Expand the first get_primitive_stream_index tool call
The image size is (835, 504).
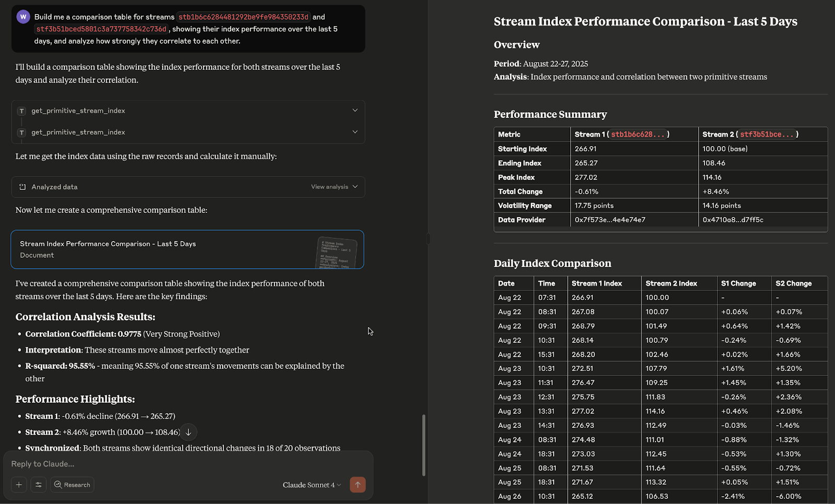point(355,111)
